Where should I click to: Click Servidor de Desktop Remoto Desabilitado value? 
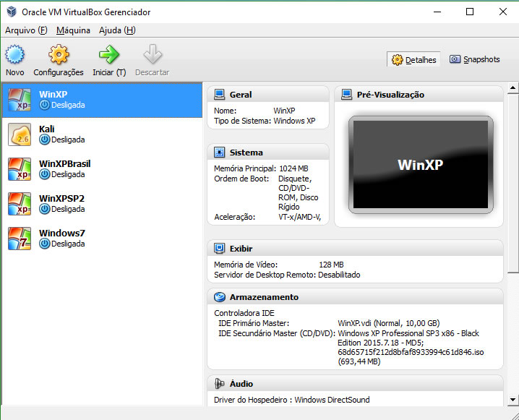339,275
